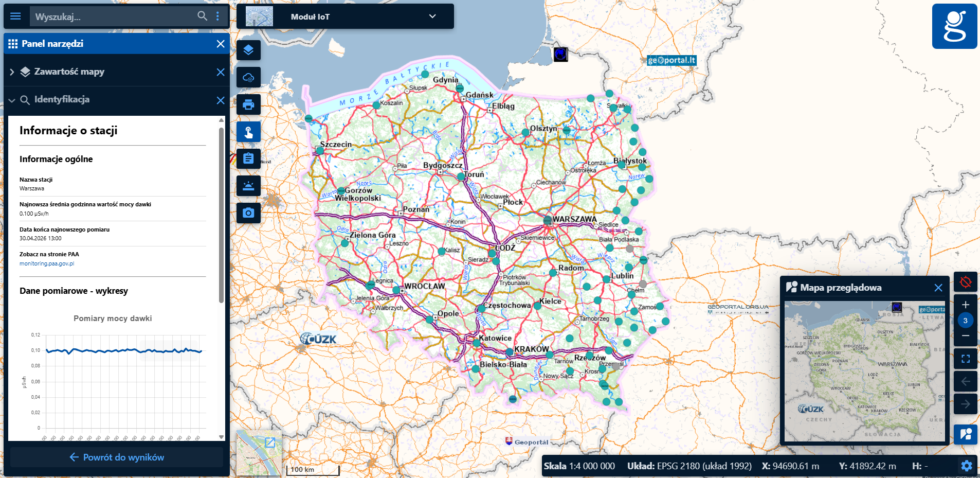The height and width of the screenshot is (478, 980).
Task: Zoom in using the plus button
Action: tap(965, 305)
